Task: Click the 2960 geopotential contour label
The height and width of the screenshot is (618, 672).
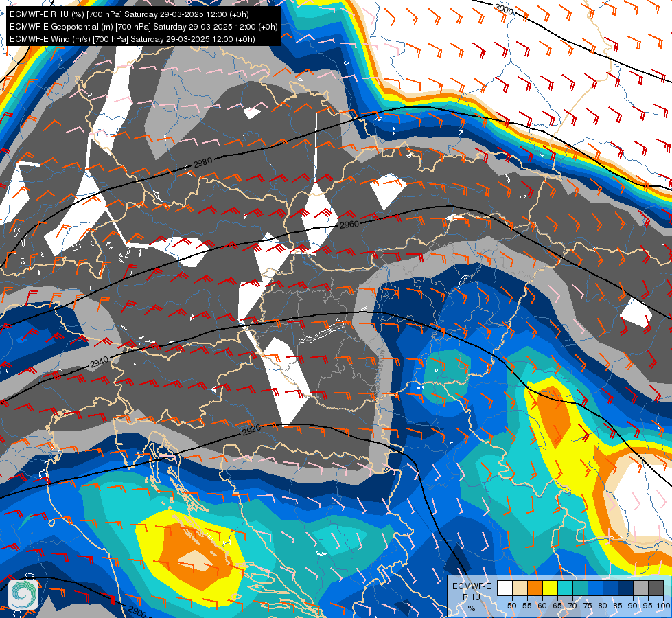Action: coord(349,225)
